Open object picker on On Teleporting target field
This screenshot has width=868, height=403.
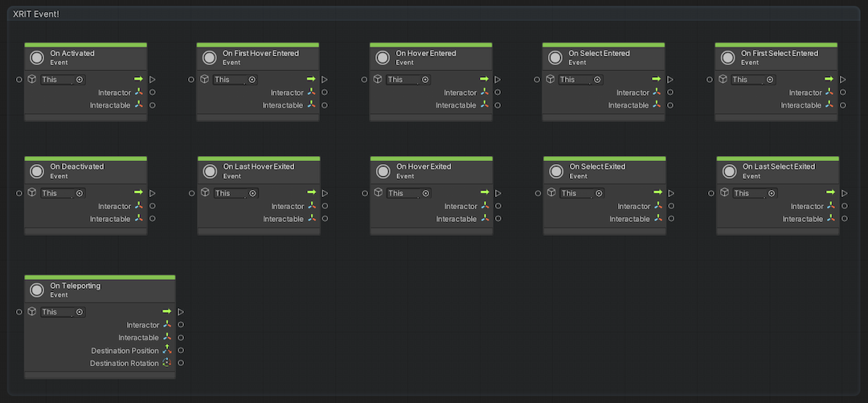(x=80, y=312)
